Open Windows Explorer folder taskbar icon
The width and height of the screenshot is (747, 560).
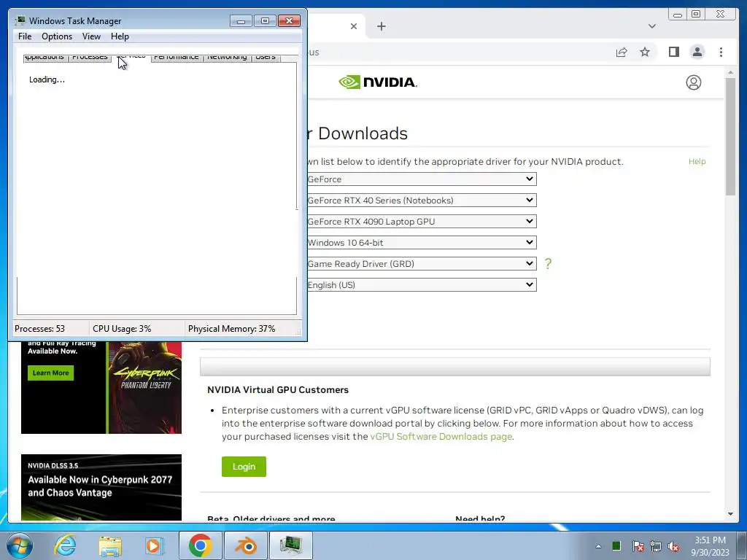[110, 545]
